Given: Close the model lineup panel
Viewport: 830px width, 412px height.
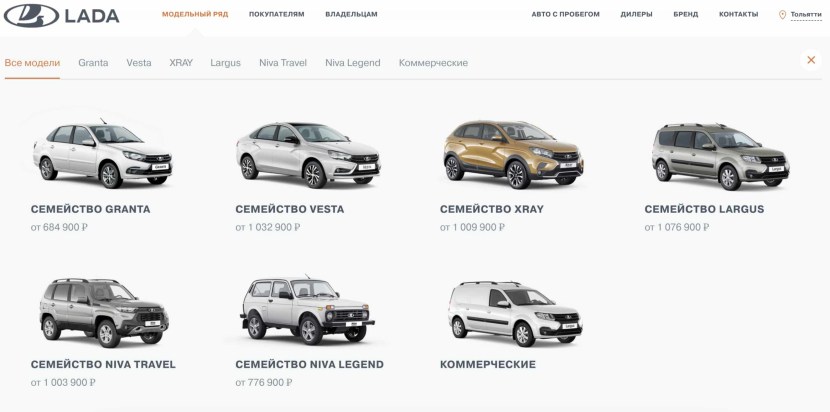Looking at the screenshot, I should click(811, 60).
